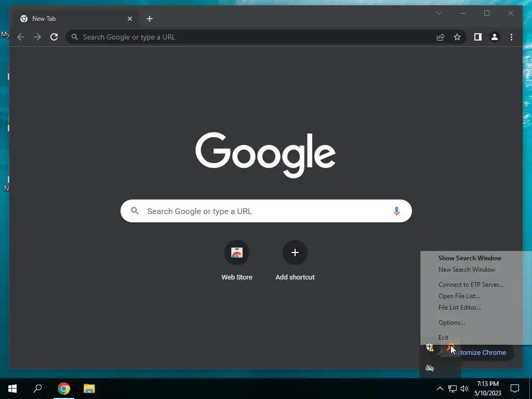This screenshot has height=399, width=532.
Task: Minimize the Chrome window
Action: click(463, 13)
